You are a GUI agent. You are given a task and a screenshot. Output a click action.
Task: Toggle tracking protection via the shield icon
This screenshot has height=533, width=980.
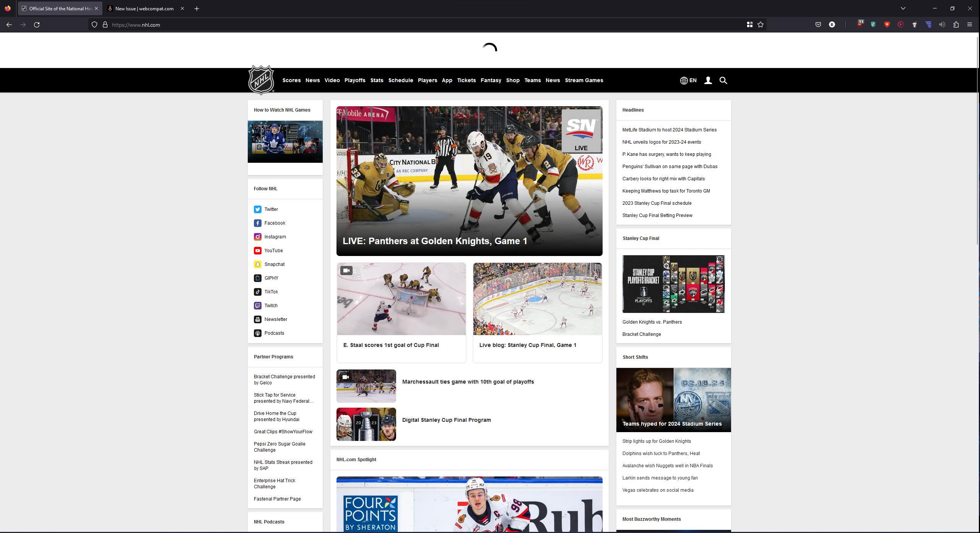tap(94, 24)
